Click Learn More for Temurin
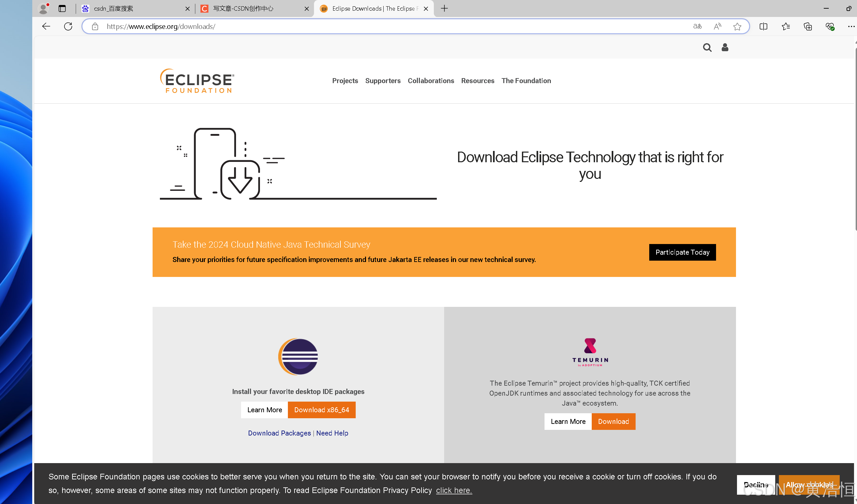The width and height of the screenshot is (857, 504). coord(568,421)
